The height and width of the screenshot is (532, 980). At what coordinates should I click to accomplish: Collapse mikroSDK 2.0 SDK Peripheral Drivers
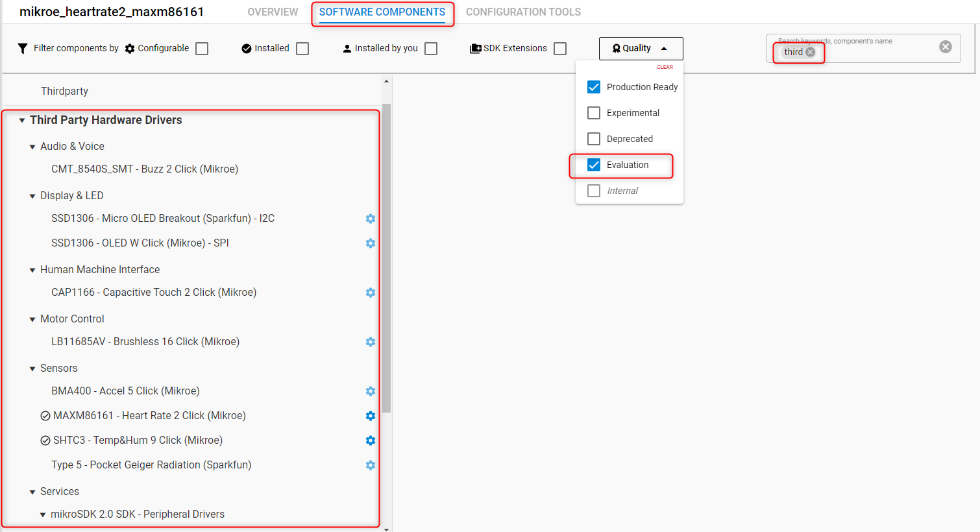click(43, 515)
